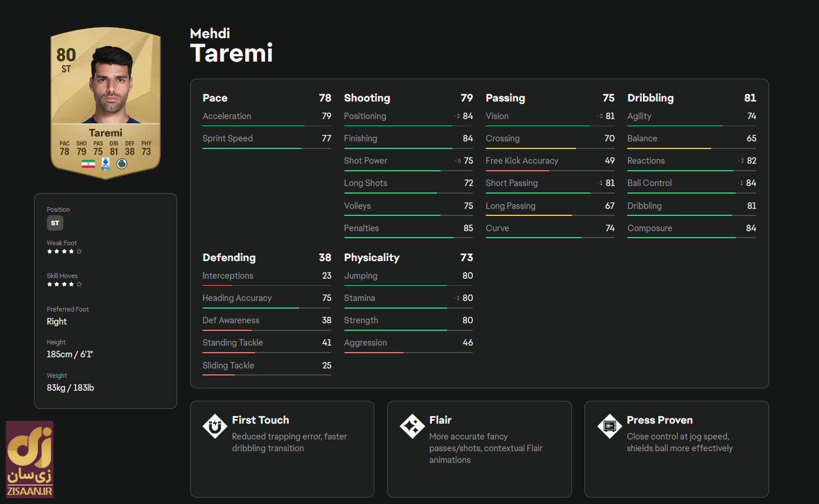Click the league logo on the player card
Viewport: 819px width, 504px height.
pos(106,164)
